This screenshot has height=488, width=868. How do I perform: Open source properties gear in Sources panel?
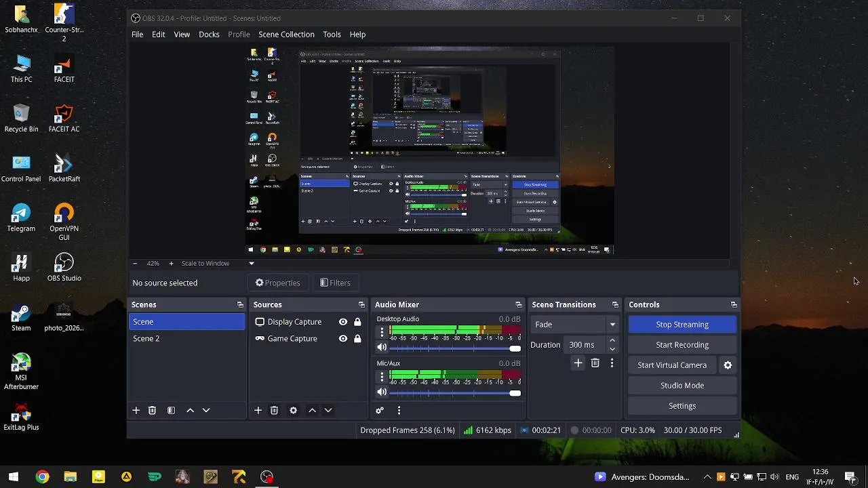click(x=293, y=410)
